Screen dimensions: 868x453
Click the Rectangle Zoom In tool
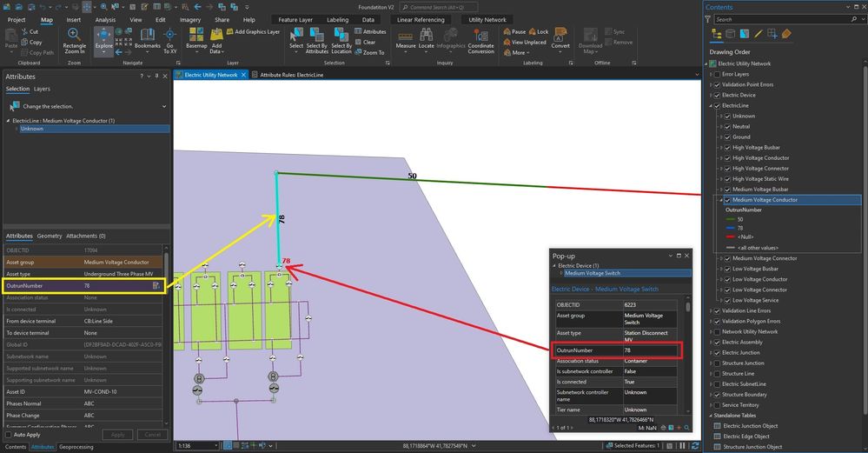tap(74, 41)
